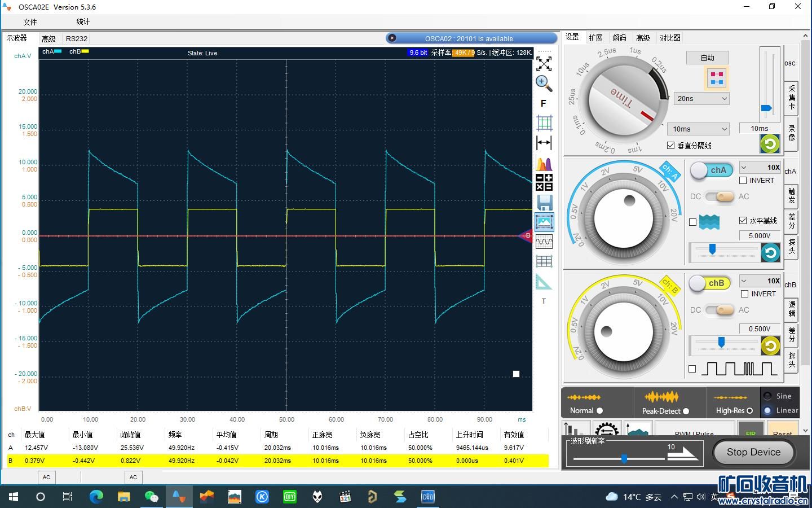Open the histogram spectrum icon
The width and height of the screenshot is (812, 508).
click(544, 163)
